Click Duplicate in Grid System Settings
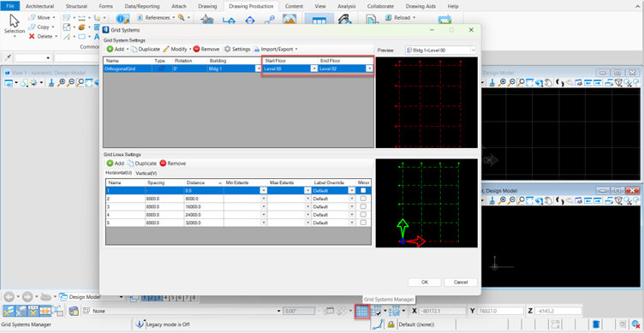This screenshot has width=644, height=333. pyautogui.click(x=146, y=49)
